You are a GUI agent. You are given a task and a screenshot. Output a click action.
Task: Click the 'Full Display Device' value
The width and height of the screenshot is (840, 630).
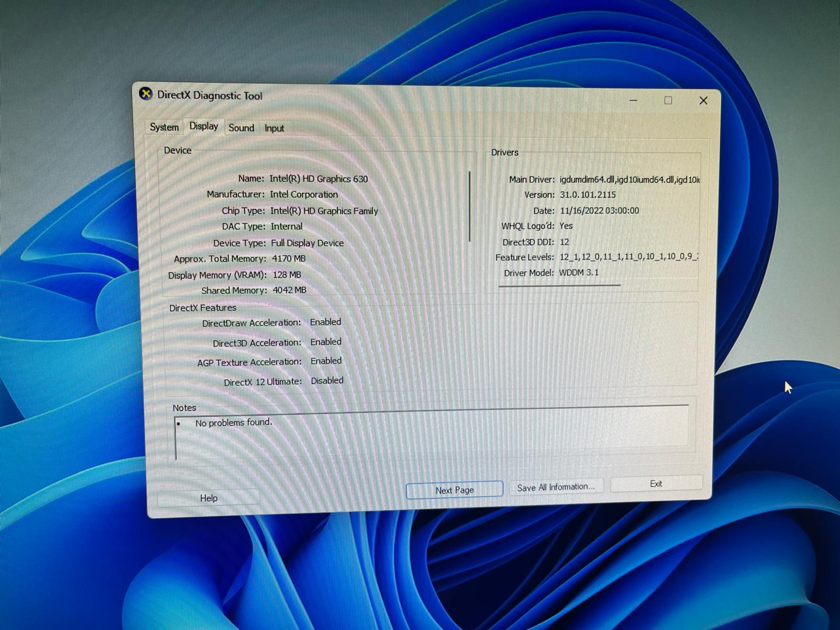tap(307, 243)
